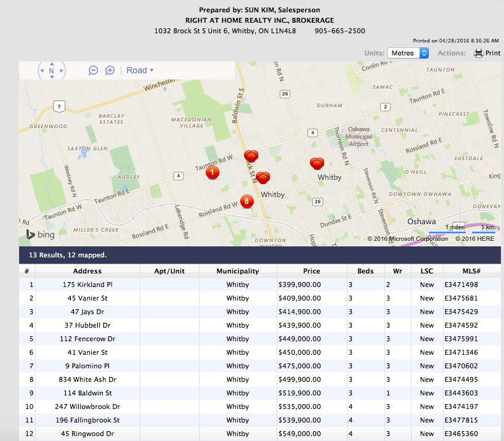Select map pin number 1
The image size is (504, 441).
point(212,173)
